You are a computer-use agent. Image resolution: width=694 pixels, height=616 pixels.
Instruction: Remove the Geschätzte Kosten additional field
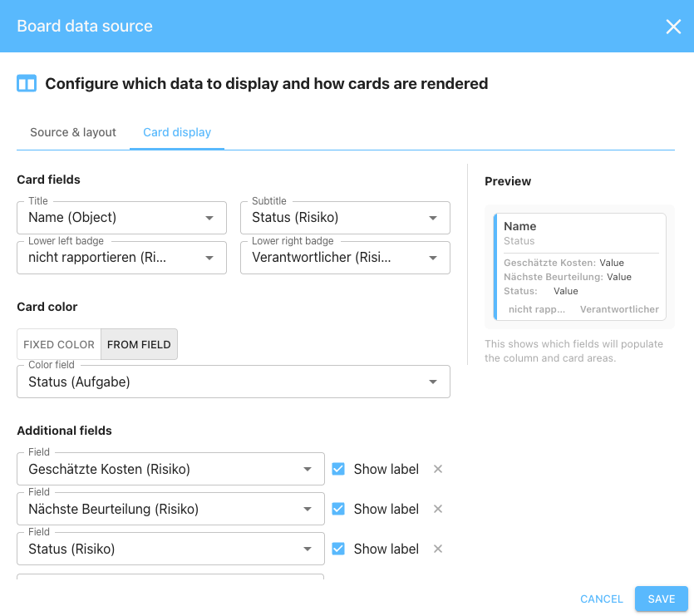click(438, 469)
